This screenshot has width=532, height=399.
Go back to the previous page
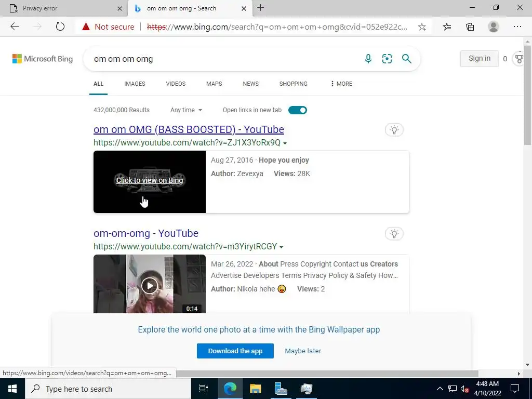pyautogui.click(x=15, y=26)
